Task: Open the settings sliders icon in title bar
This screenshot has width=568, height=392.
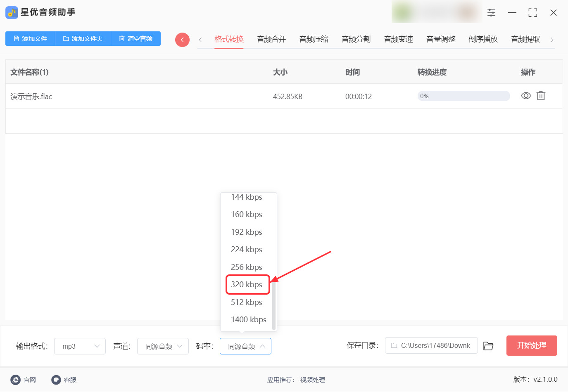Action: click(491, 13)
